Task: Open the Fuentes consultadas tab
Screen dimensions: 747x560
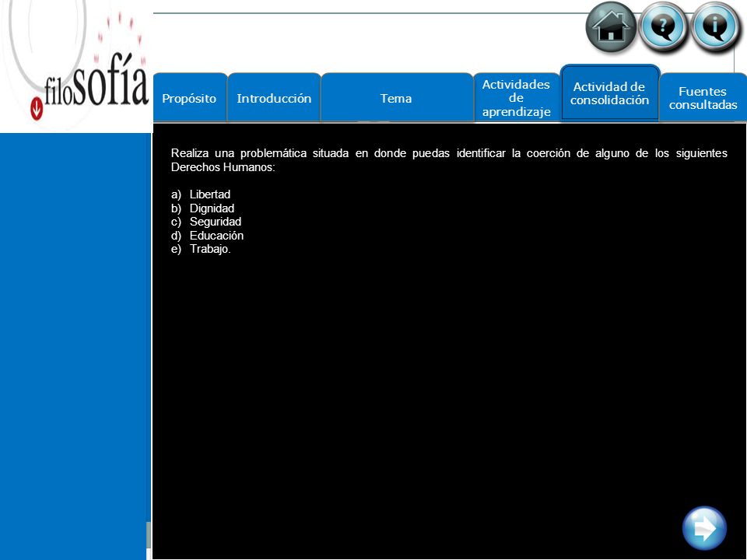Action: point(703,98)
